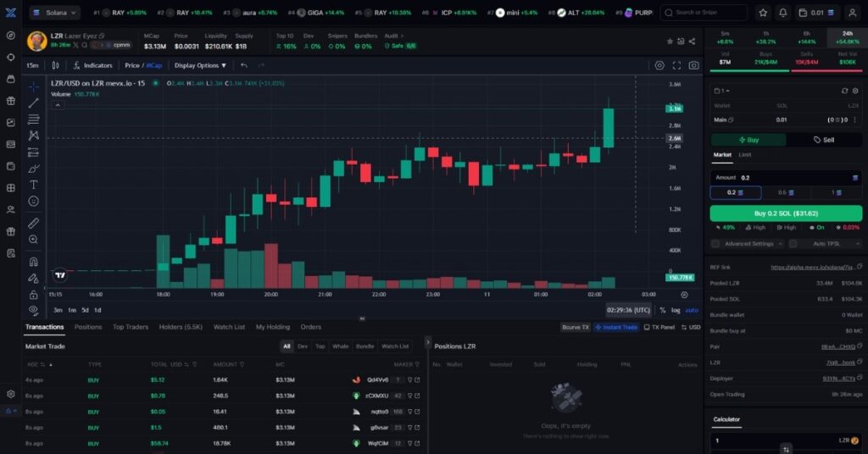The image size is (868, 454).
Task: Open the X (Twitter) link for LZR
Action: (75, 45)
